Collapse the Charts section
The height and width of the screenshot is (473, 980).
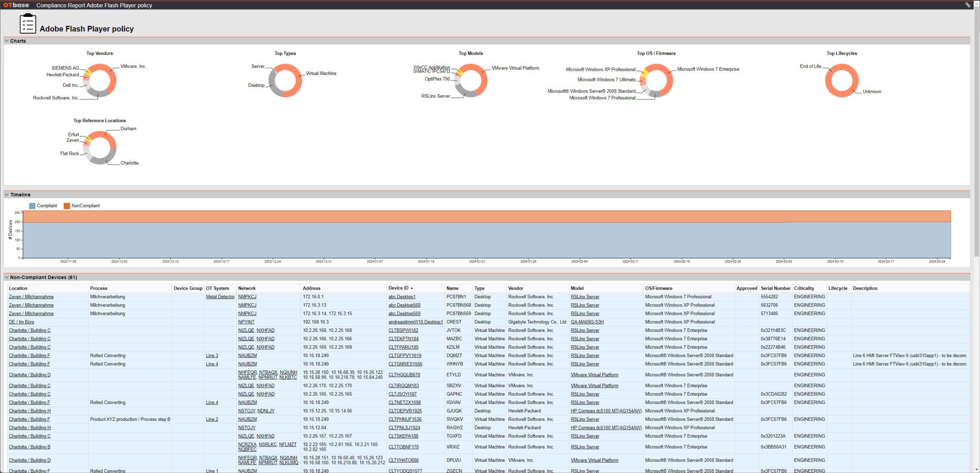(x=7, y=41)
